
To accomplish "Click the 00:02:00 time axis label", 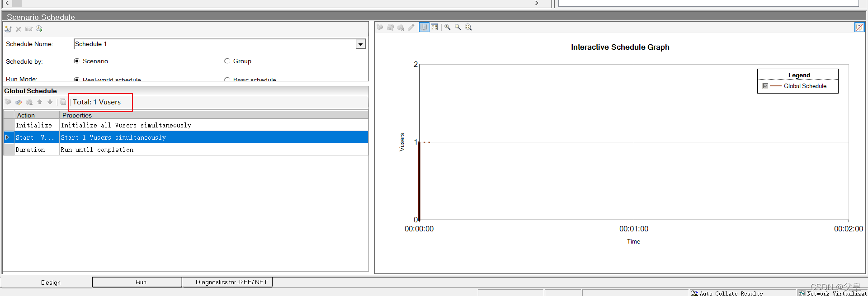I will [849, 229].
